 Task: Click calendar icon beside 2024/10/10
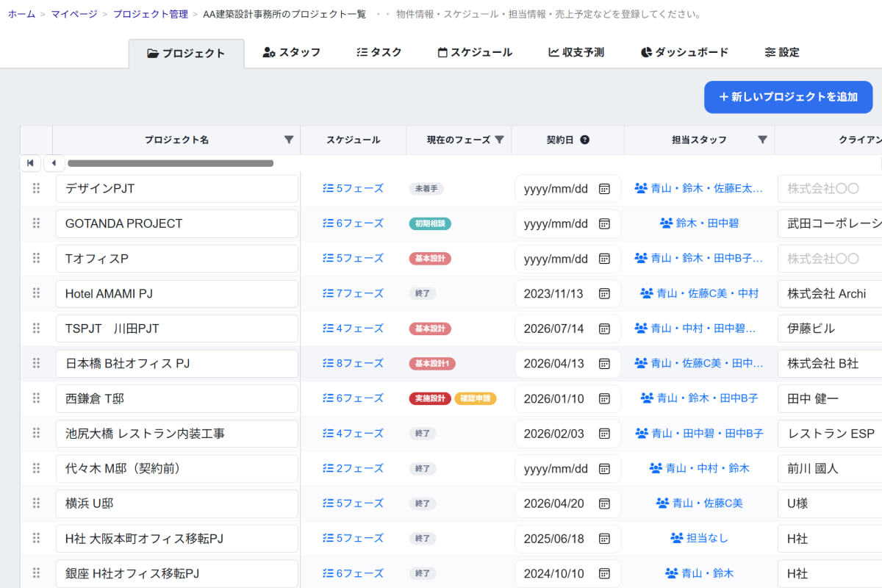coord(604,573)
